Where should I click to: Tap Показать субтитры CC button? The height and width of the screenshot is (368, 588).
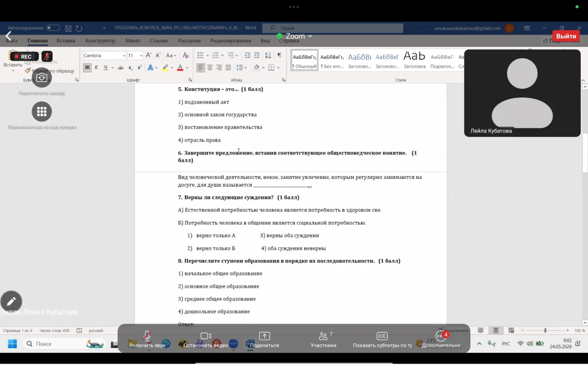[x=382, y=340]
